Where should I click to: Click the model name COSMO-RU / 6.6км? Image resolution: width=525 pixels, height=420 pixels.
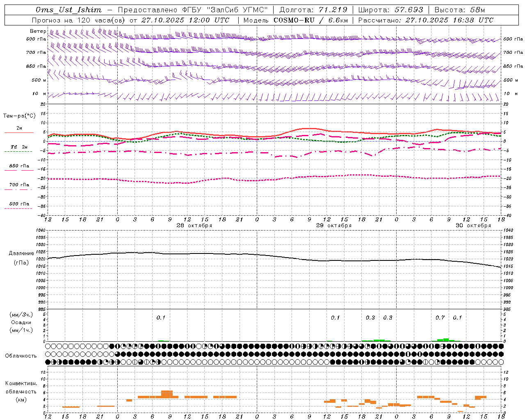[311, 20]
